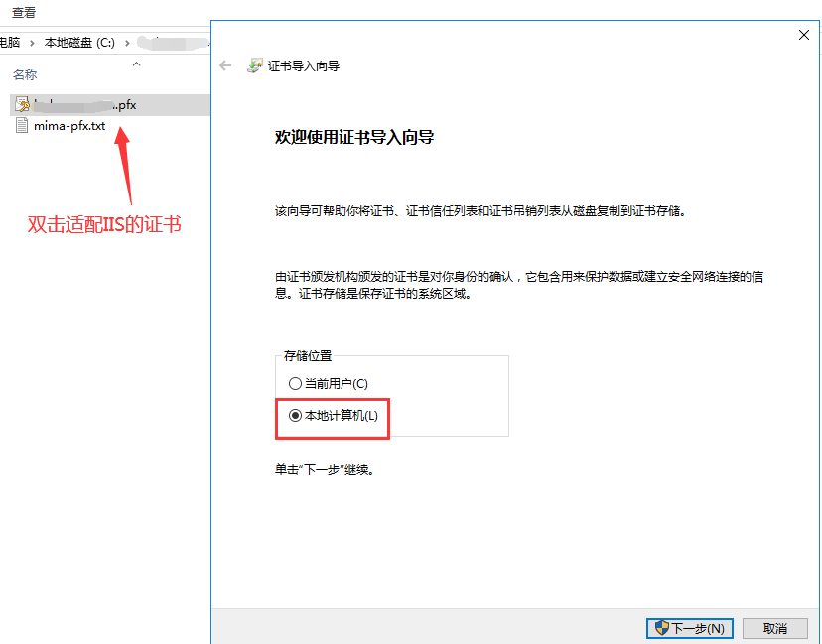Click the certificate import wizard title icon
Screen dimensions: 822x644
click(255, 66)
